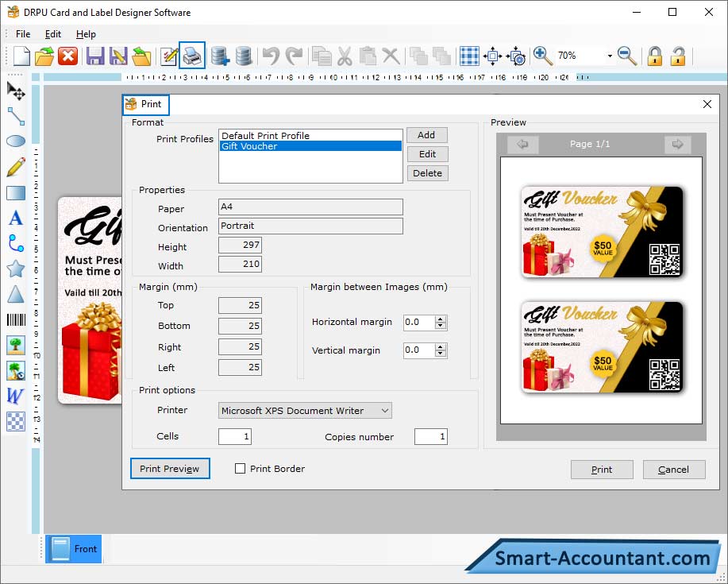Click the Print Preview button
Screen dimensions: 728x584
coord(170,468)
